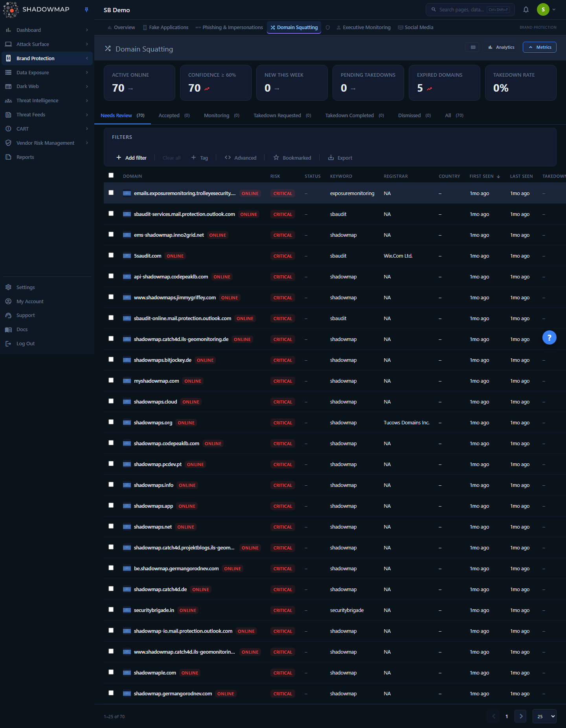Click the Dark Web icon
The height and width of the screenshot is (728, 566).
pos(8,87)
